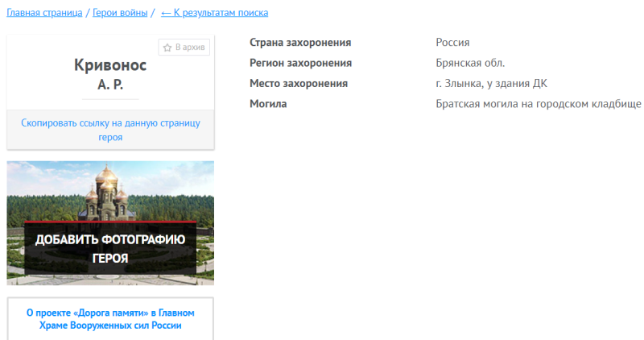Open the Герои войны breadcrumb
Image resolution: width=644 pixels, height=340 pixels.
coord(120,13)
